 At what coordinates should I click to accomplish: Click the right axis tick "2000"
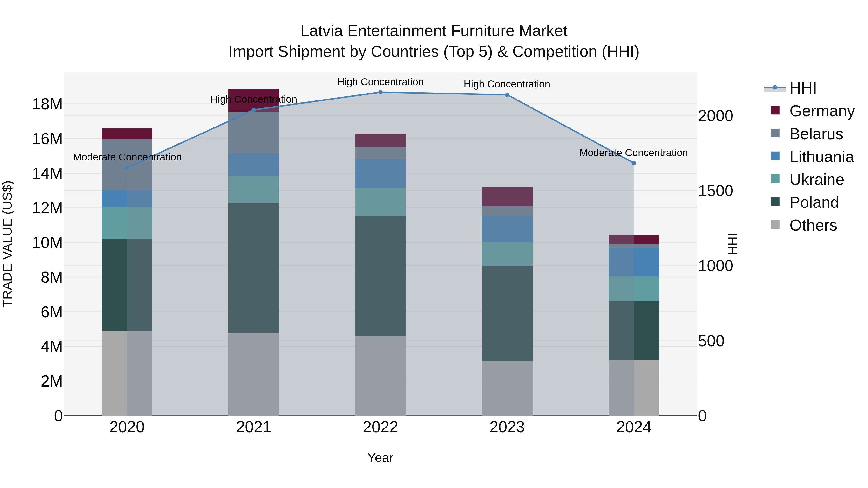pyautogui.click(x=716, y=116)
